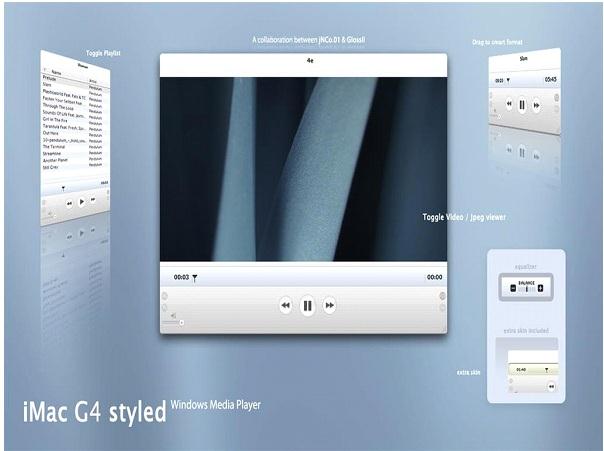Click fast-forward in the playlist-view player
The width and height of the screenshot is (604, 451).
(93, 200)
